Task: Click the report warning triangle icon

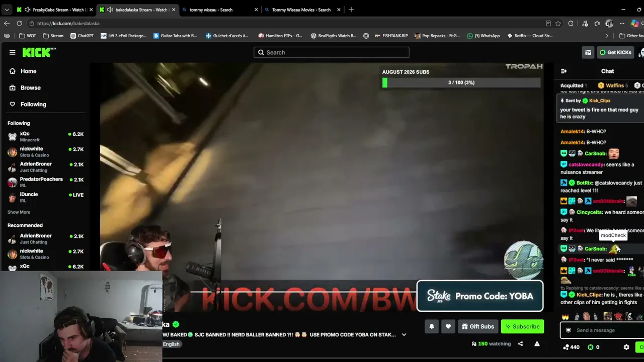Action: coord(537,344)
